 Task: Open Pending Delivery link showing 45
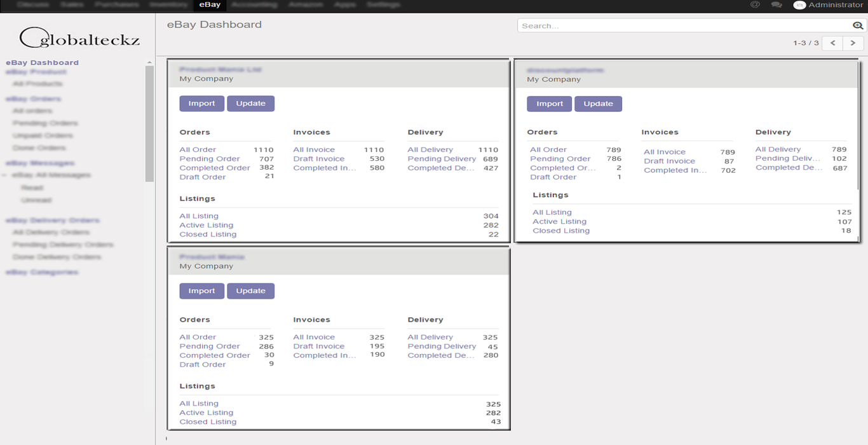pos(442,346)
